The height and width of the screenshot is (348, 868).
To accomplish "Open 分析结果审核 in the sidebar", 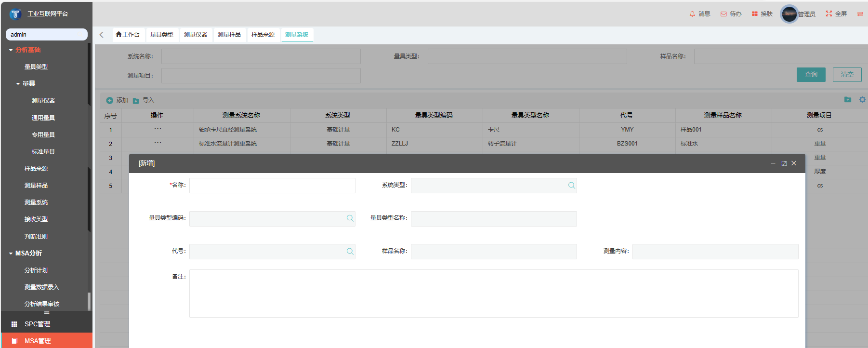I will pyautogui.click(x=42, y=304).
